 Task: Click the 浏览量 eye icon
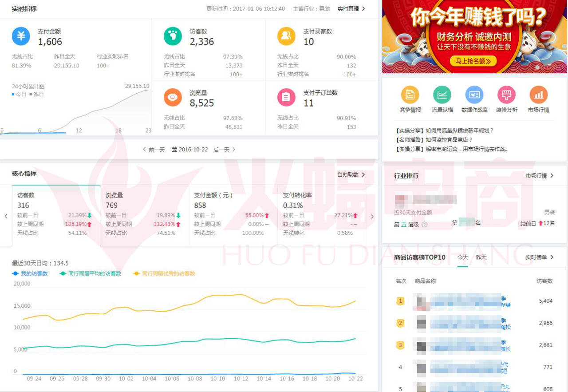pos(173,98)
